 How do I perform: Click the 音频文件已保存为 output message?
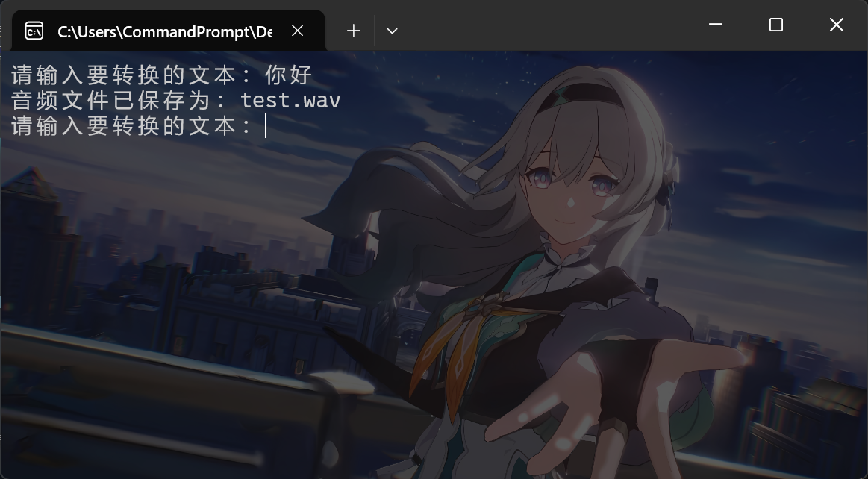[119, 100]
